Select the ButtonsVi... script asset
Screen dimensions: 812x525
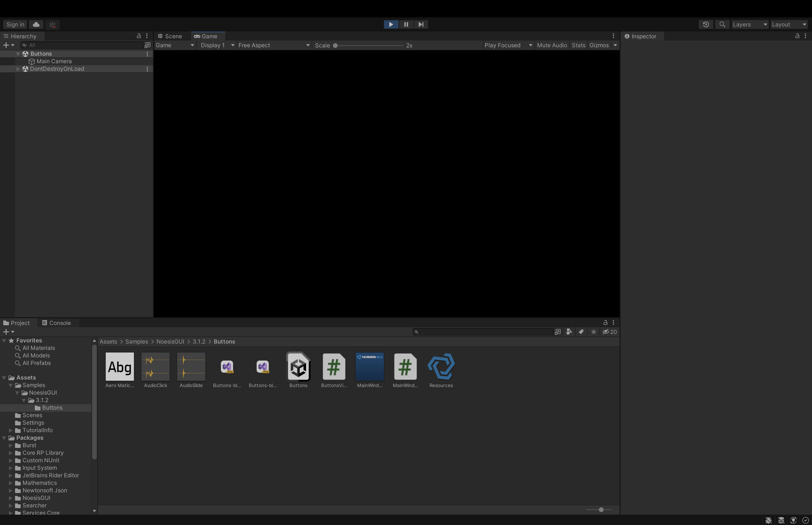(x=334, y=370)
